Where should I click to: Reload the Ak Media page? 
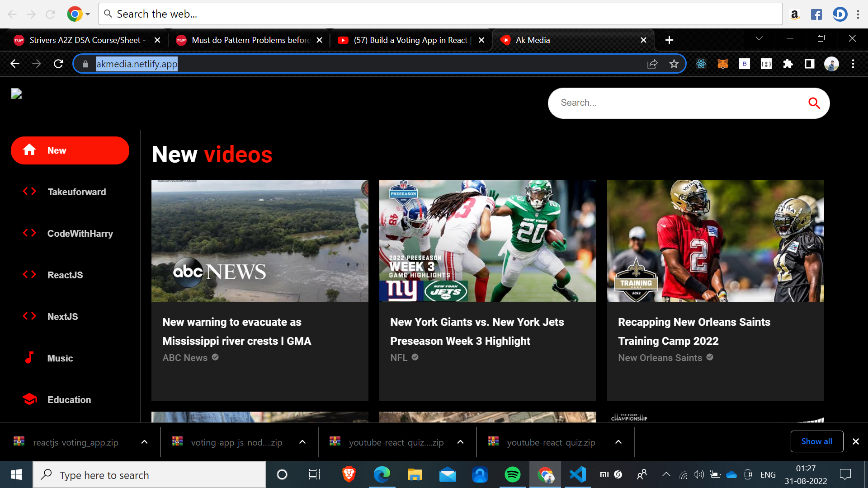pyautogui.click(x=58, y=64)
